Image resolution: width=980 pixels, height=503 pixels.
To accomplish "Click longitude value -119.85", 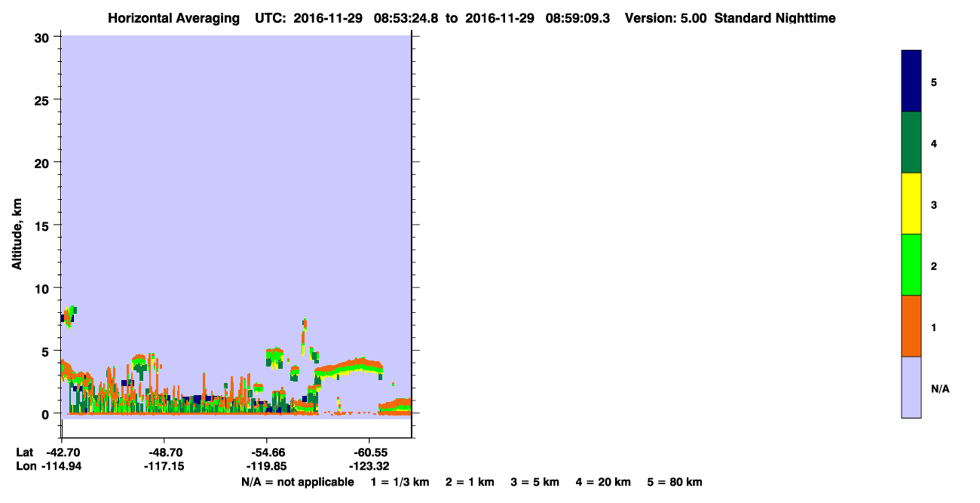I will tap(267, 466).
